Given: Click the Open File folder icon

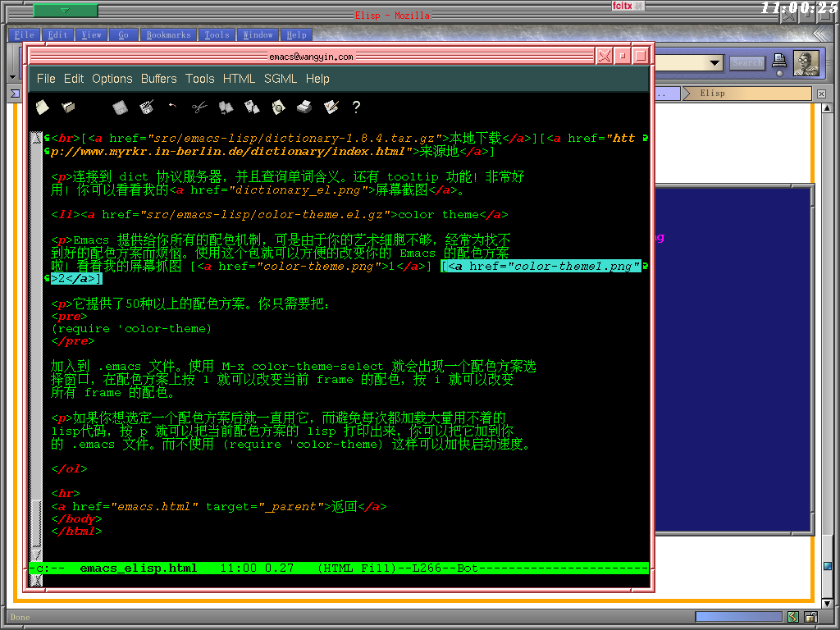Looking at the screenshot, I should click(x=68, y=107).
